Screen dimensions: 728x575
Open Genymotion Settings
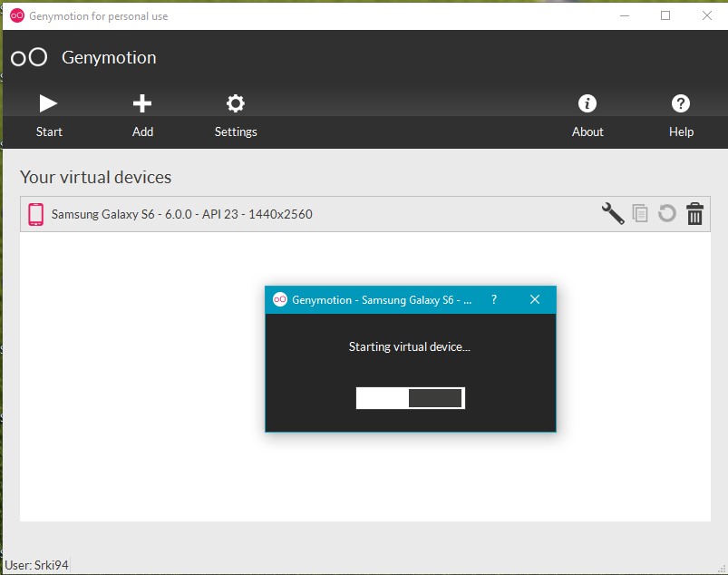236,116
